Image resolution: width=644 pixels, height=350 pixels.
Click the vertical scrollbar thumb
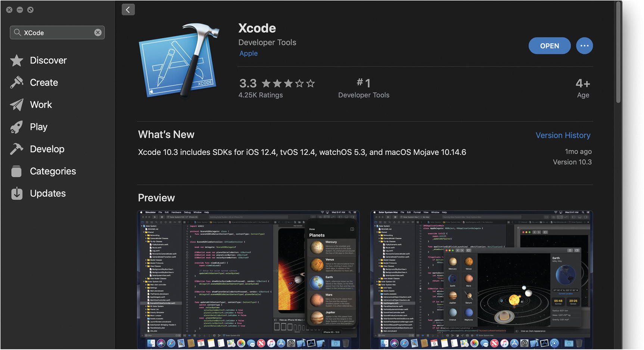619,53
